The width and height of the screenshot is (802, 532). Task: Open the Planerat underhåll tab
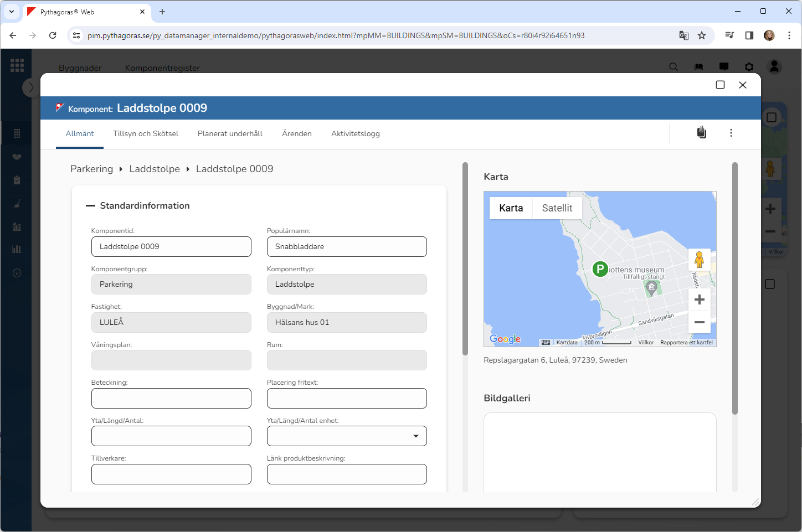pyautogui.click(x=230, y=134)
